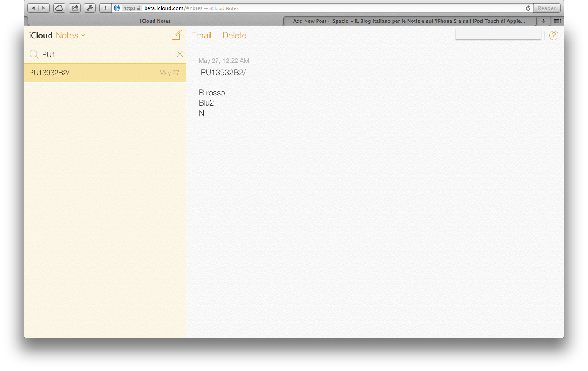This screenshot has width=588, height=371.
Task: Open a new tab with plus button
Action: point(543,21)
